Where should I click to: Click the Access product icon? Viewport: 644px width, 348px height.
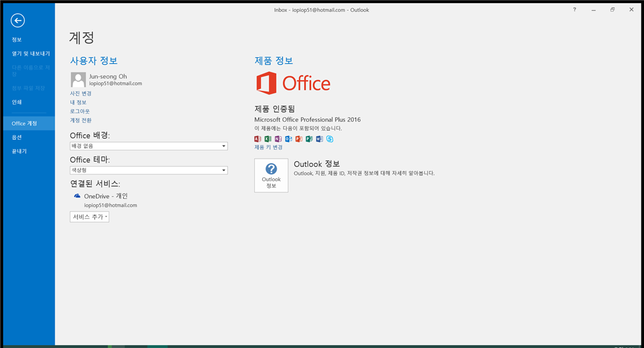pyautogui.click(x=257, y=139)
